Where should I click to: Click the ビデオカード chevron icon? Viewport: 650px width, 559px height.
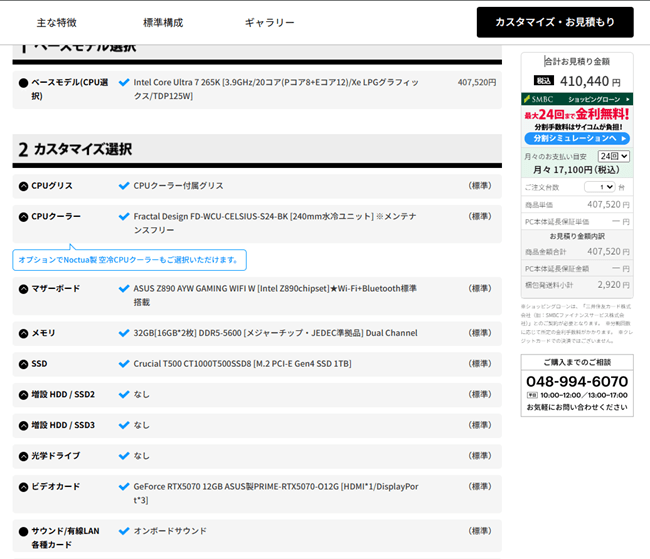pyautogui.click(x=23, y=486)
